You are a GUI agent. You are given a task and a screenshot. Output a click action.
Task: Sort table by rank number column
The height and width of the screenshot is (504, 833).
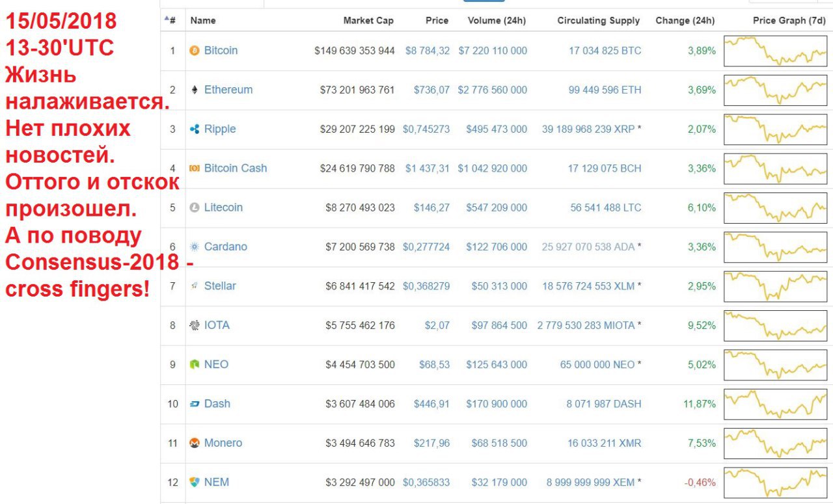tap(171, 20)
